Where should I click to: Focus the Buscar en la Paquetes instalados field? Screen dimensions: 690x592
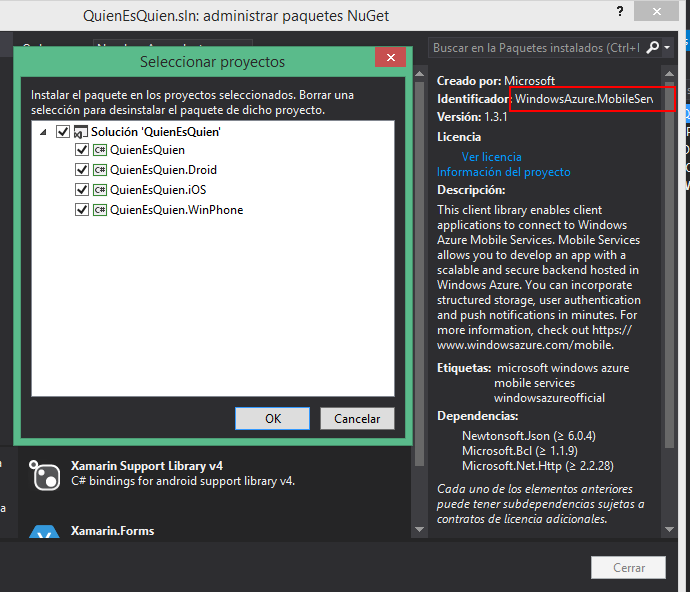(536, 48)
